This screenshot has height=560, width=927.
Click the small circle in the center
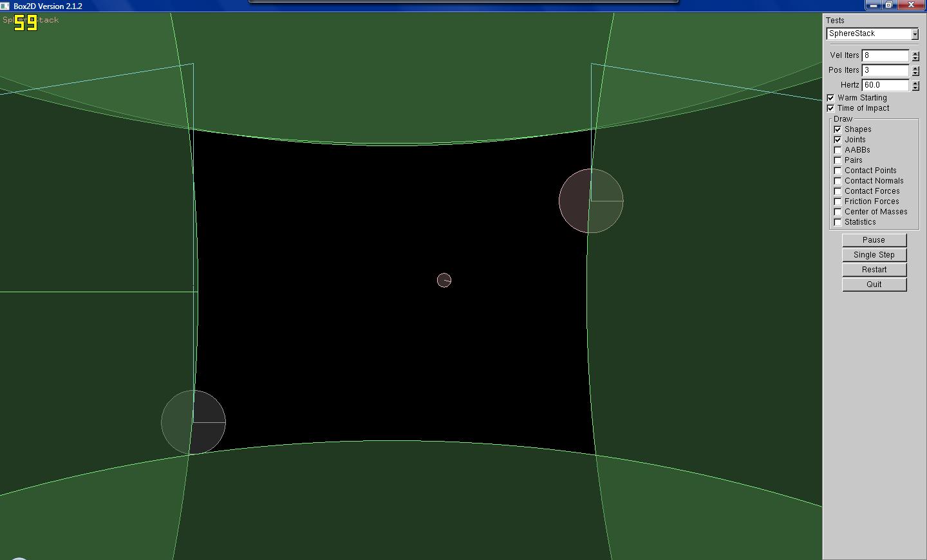[x=444, y=280]
